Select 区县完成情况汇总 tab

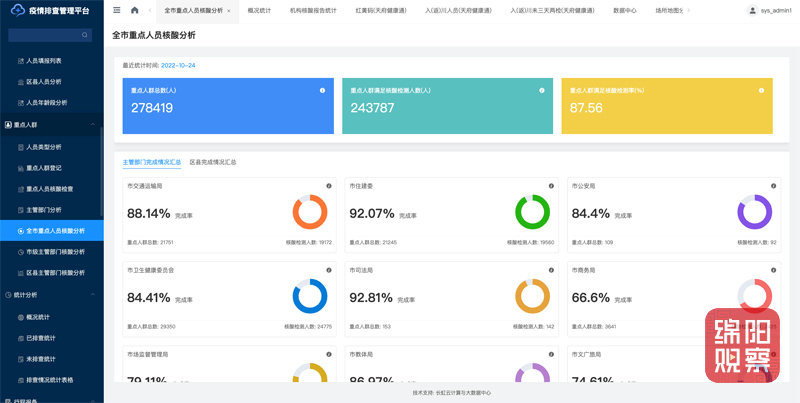(213, 162)
